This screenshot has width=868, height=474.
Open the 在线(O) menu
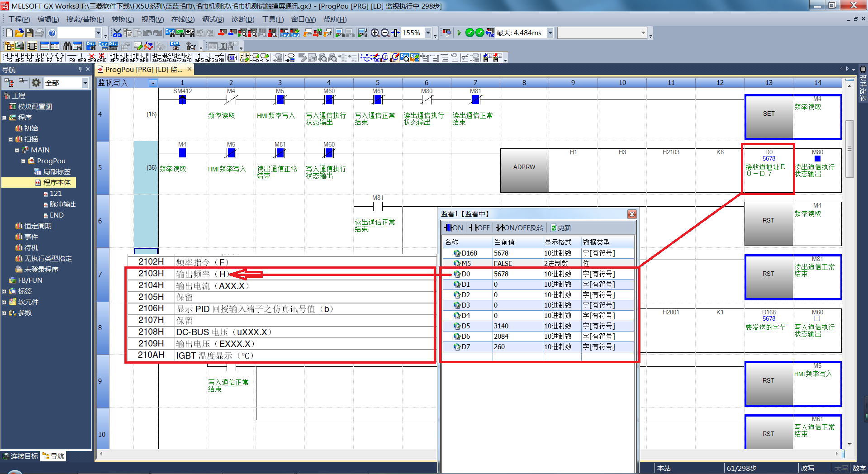pyautogui.click(x=183, y=19)
